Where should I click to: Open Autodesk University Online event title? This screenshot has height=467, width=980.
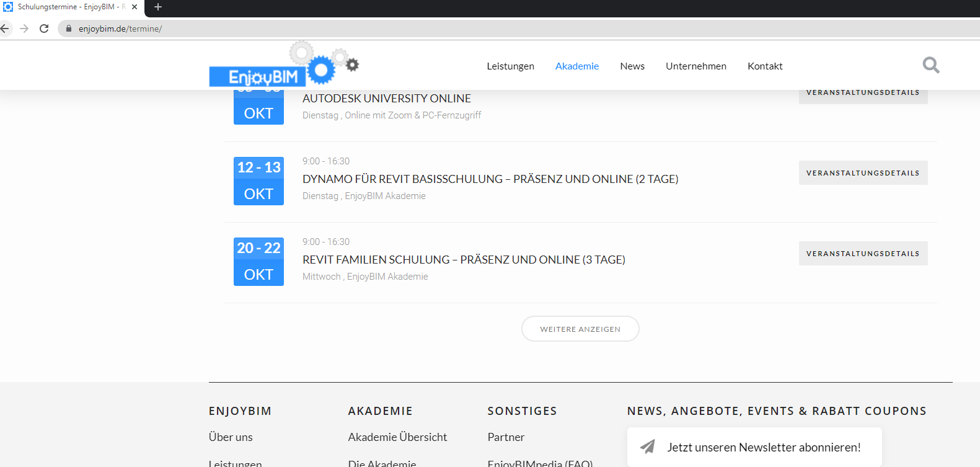[x=387, y=99]
